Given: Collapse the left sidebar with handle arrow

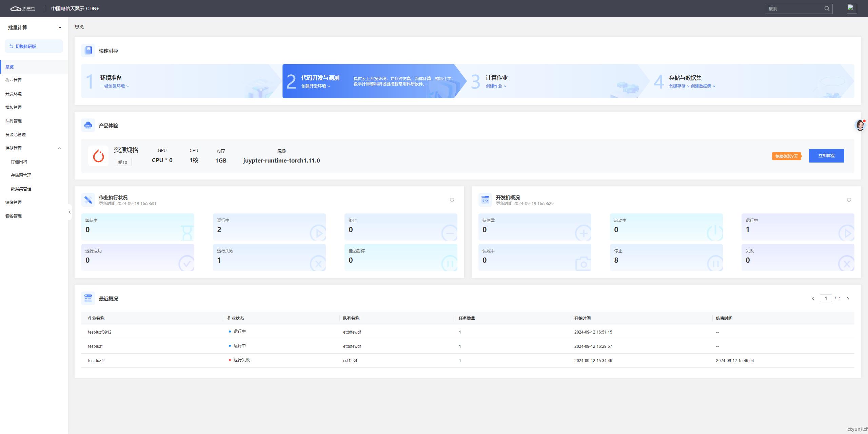Looking at the screenshot, I should [70, 212].
